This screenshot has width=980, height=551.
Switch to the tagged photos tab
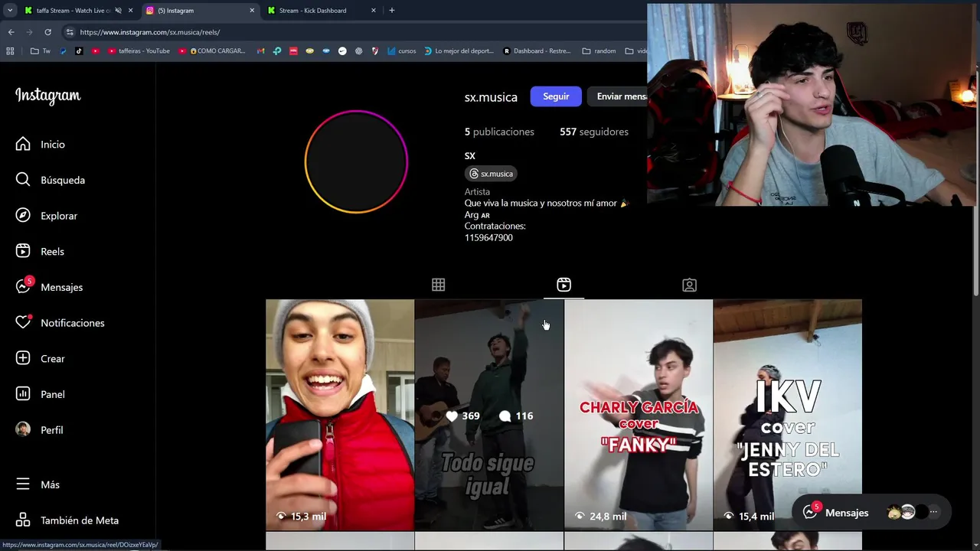pyautogui.click(x=689, y=285)
